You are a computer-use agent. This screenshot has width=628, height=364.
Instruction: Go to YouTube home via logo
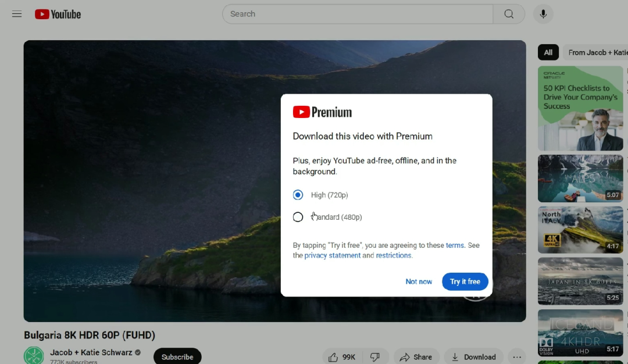click(58, 14)
